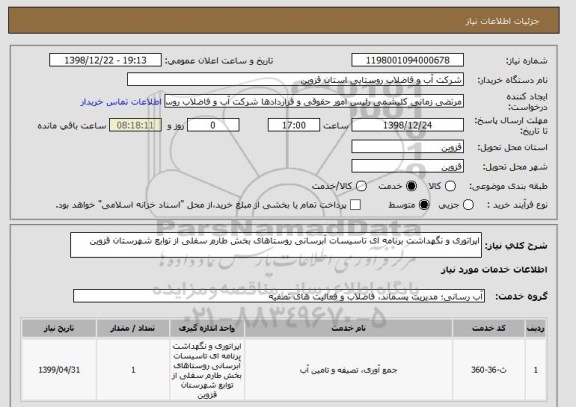Click the ساعت باقی مانده label
The image size is (576, 407).
tap(72, 126)
